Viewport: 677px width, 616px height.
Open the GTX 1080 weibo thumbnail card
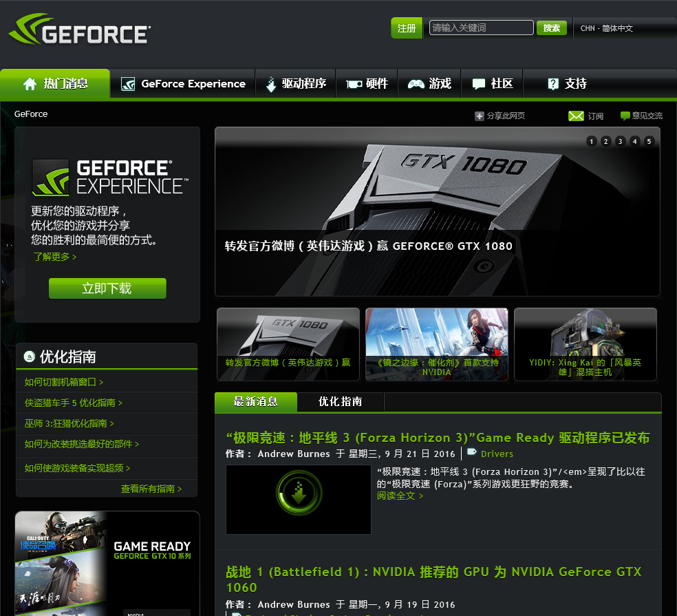coord(288,344)
